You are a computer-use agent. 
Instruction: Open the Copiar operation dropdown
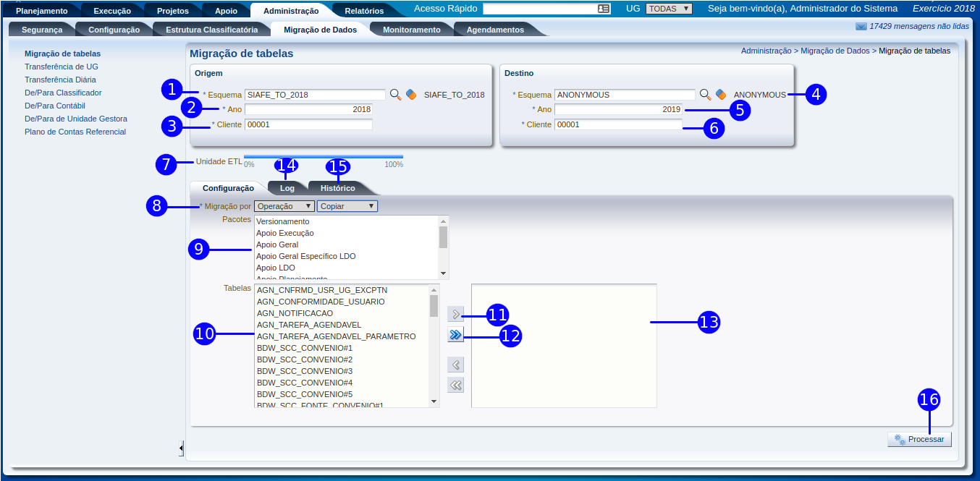[x=347, y=206]
